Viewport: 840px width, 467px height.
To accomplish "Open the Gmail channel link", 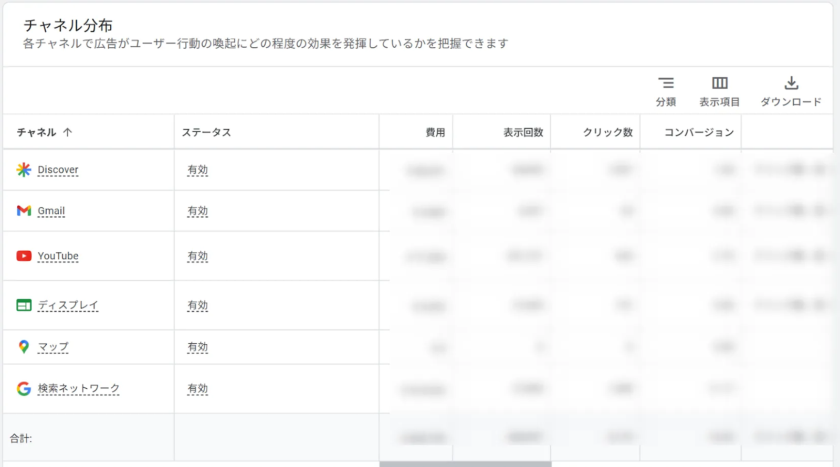I will coord(51,211).
